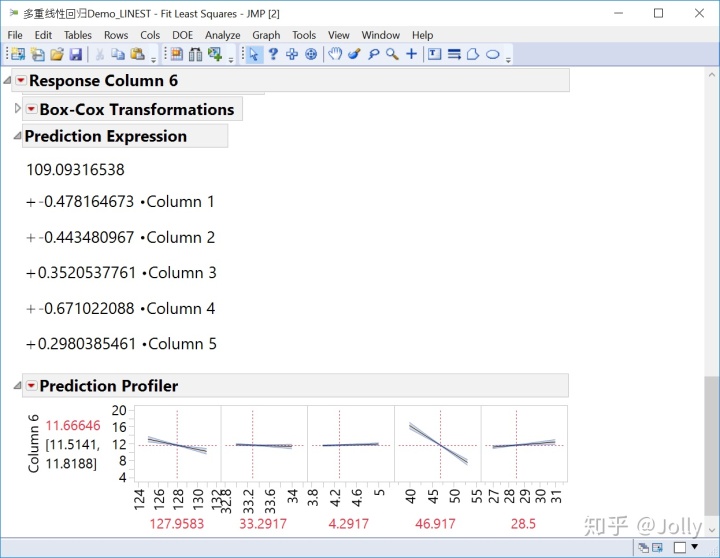Open the Window menu

(x=380, y=35)
